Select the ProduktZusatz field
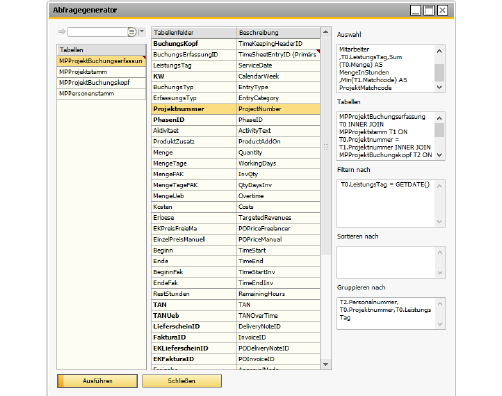502x396 pixels. click(x=194, y=142)
